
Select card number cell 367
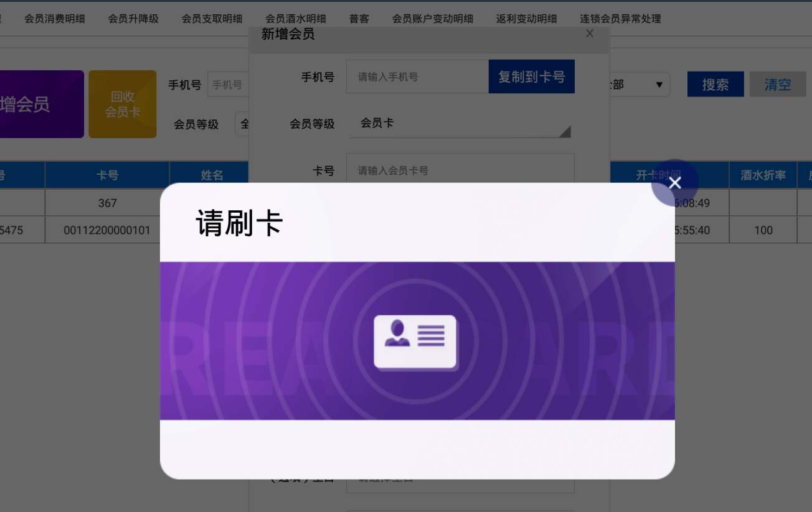click(x=107, y=203)
